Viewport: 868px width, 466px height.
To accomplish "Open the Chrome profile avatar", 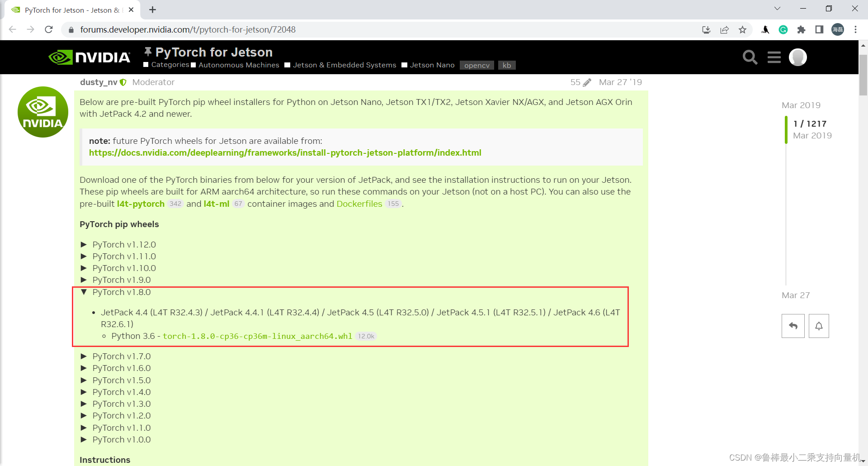I will 838,30.
